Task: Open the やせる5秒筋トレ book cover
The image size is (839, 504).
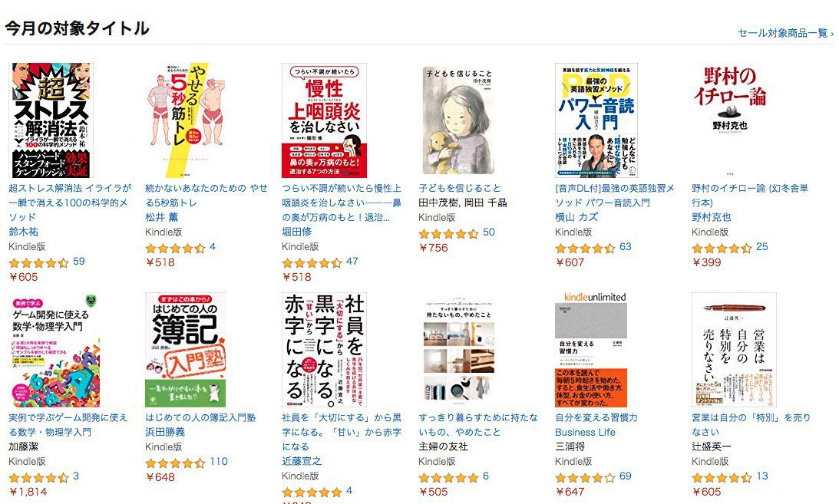Action: coord(186,120)
